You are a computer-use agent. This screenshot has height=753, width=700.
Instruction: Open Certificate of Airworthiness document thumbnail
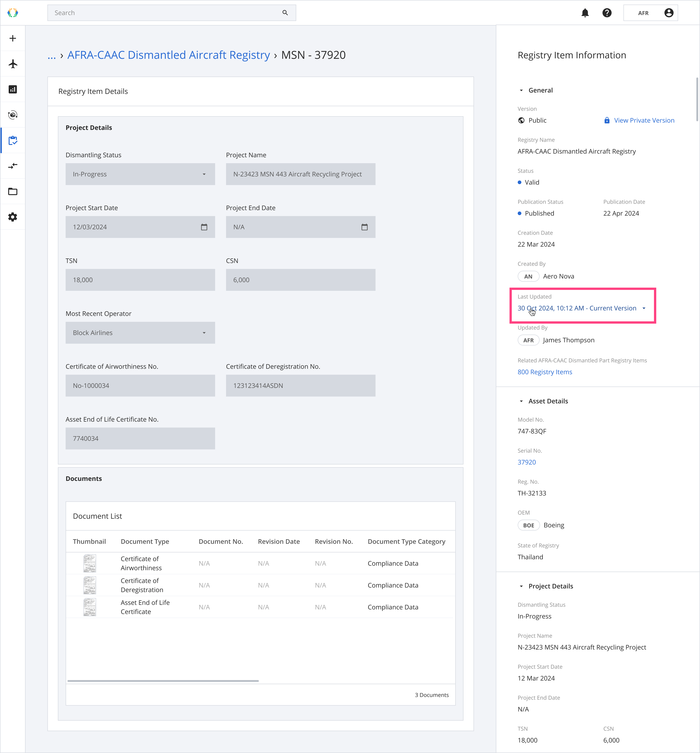point(90,563)
